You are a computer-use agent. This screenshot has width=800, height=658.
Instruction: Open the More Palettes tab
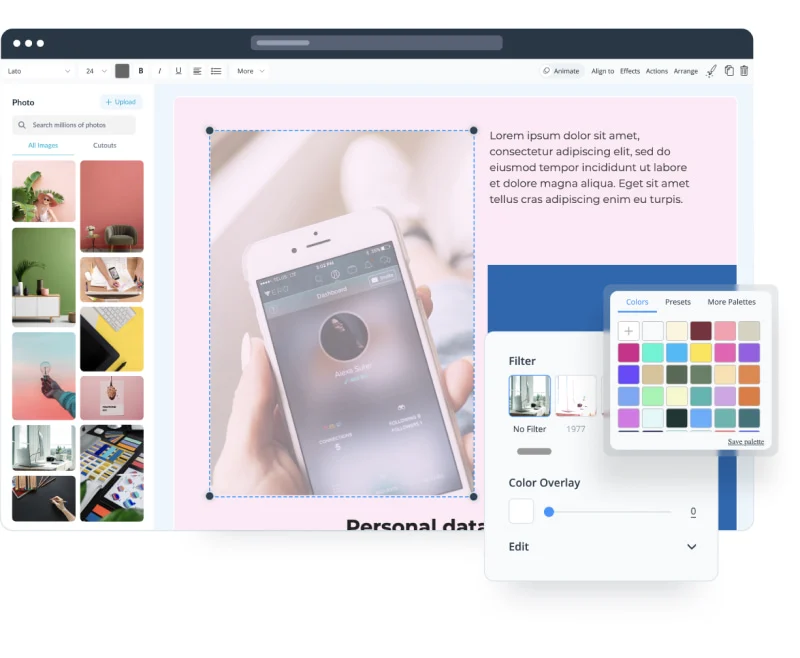[x=731, y=302]
